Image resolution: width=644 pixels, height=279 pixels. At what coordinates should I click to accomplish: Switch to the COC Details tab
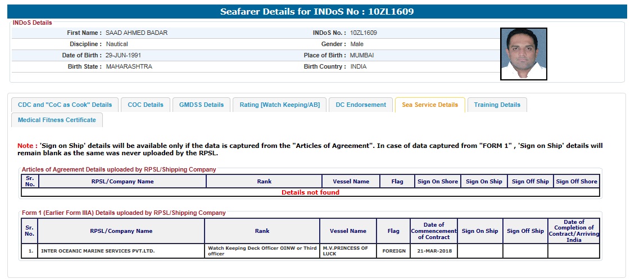click(x=146, y=105)
